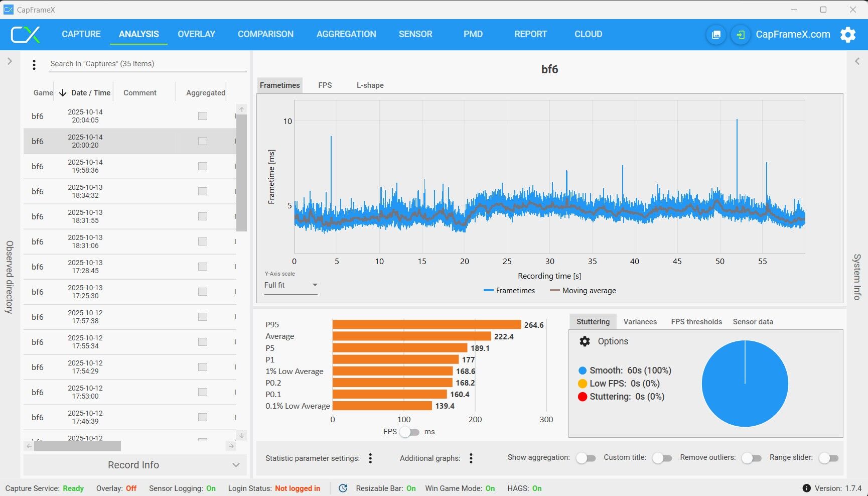The image size is (868, 496).
Task: Switch to the Variances tab
Action: 640,322
